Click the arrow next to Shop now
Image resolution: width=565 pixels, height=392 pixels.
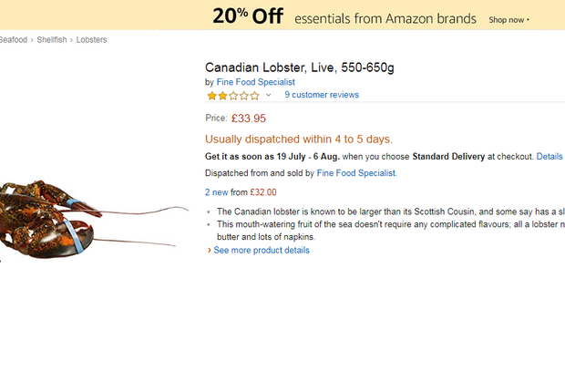[x=528, y=19]
